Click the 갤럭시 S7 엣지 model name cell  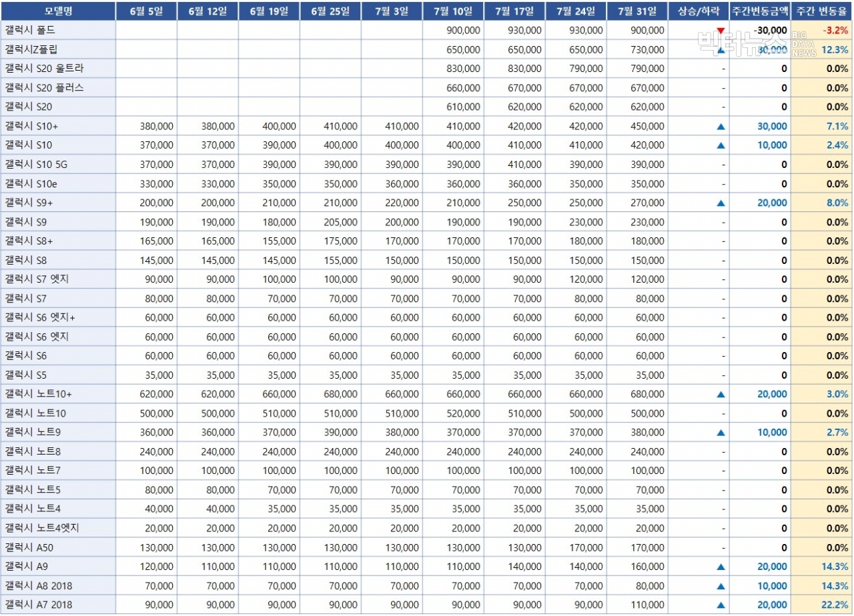coord(58,279)
